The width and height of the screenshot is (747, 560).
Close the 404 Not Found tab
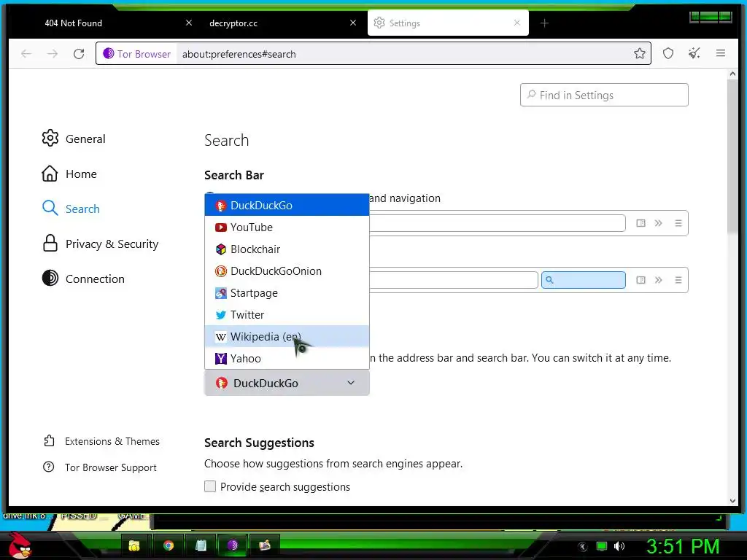click(x=189, y=23)
